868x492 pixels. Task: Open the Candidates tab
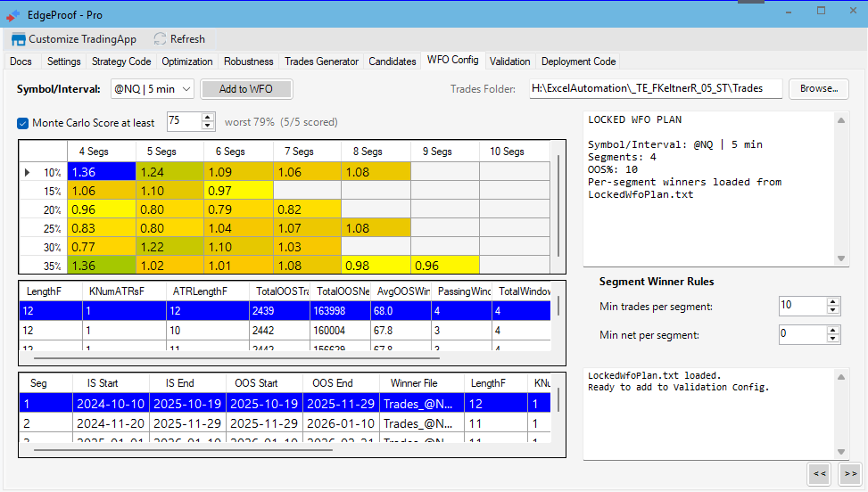[x=393, y=61]
